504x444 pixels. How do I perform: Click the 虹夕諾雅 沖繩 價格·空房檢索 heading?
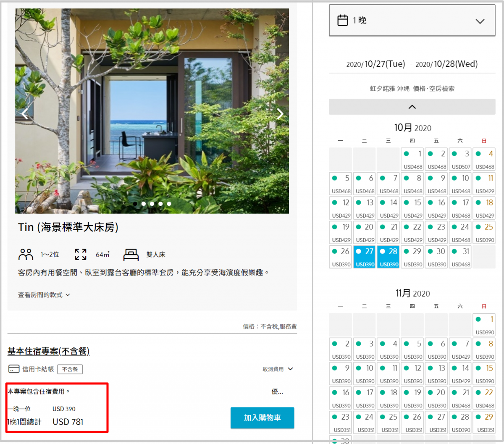pyautogui.click(x=412, y=89)
